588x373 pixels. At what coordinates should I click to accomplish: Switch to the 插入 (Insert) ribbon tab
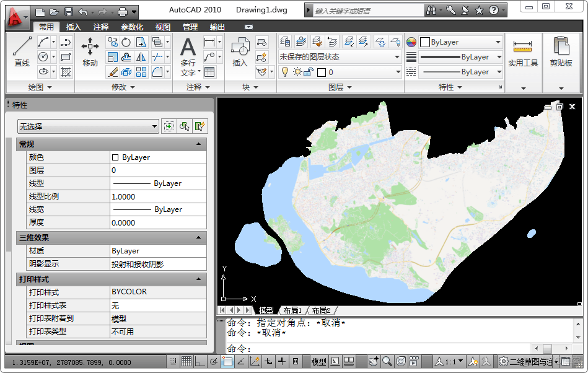pyautogui.click(x=74, y=27)
